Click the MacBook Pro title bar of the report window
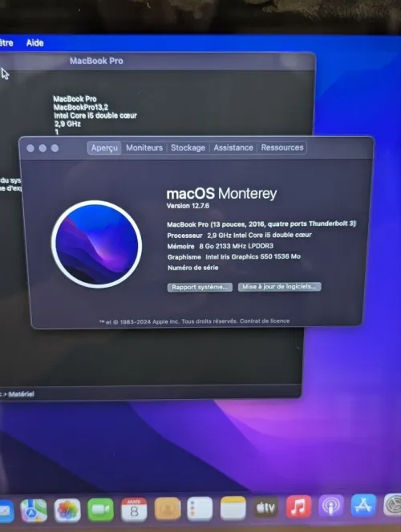 click(96, 61)
